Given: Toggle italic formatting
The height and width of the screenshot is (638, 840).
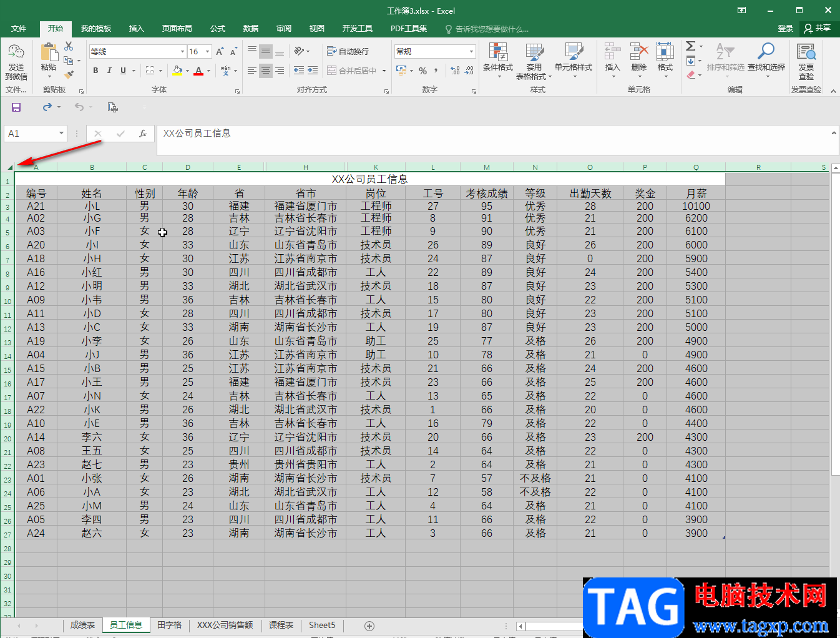Looking at the screenshot, I should 109,71.
